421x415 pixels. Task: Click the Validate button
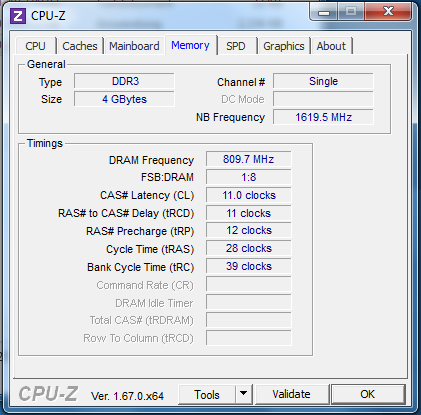pyautogui.click(x=292, y=394)
